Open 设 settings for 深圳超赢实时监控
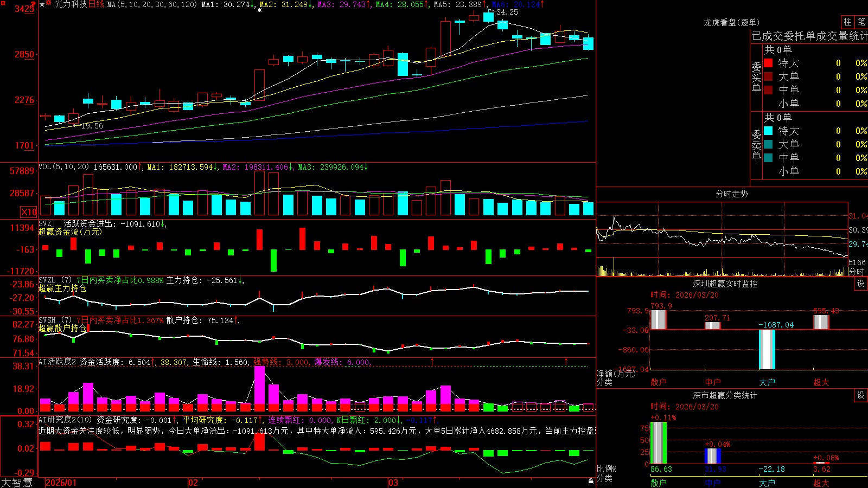This screenshot has height=488, width=868. click(x=861, y=284)
